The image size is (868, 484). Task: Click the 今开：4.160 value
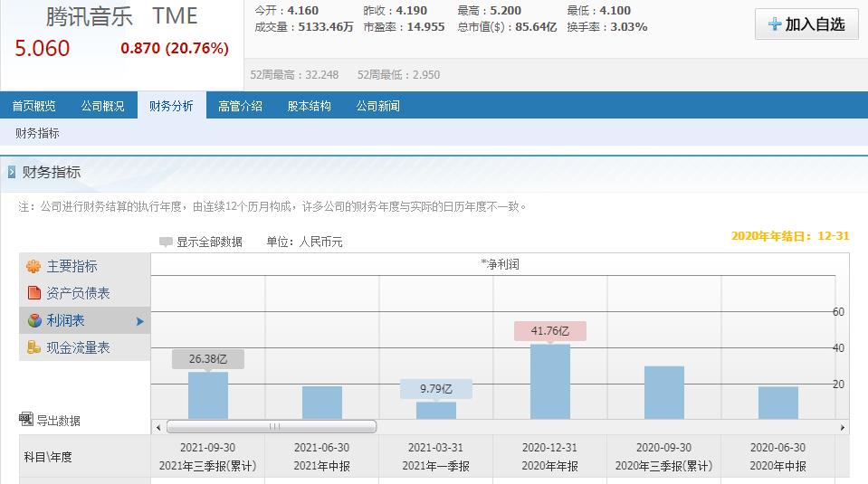[286, 11]
